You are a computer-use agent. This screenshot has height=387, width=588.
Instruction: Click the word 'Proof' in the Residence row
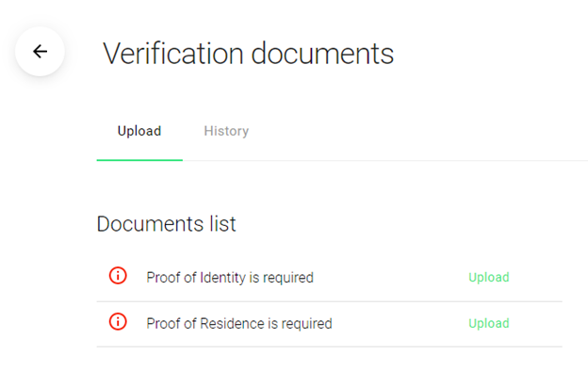pos(163,324)
